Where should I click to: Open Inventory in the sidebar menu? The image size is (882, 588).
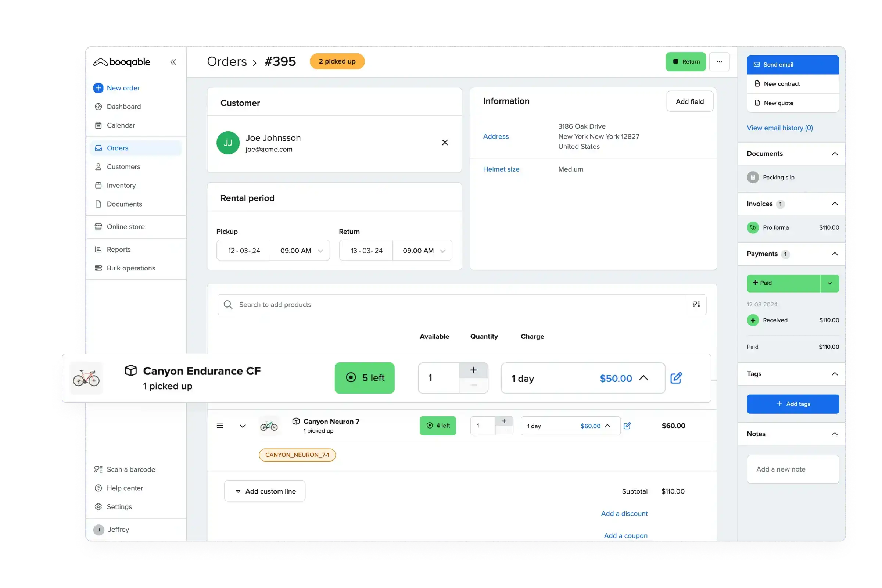tap(121, 185)
